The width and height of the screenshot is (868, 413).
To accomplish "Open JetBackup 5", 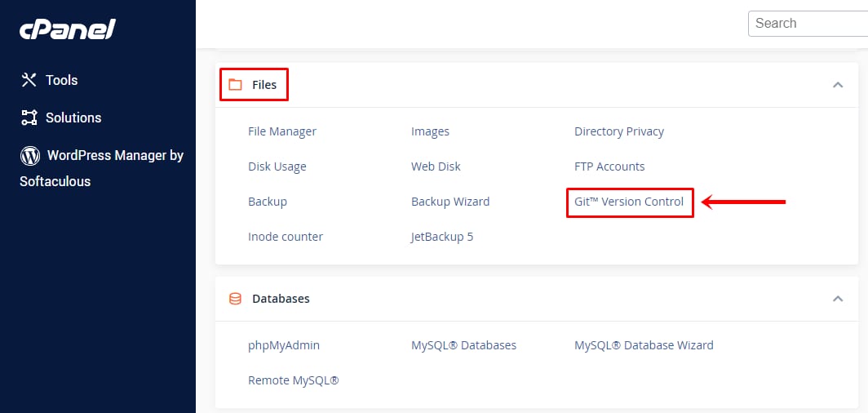I will pyautogui.click(x=442, y=237).
